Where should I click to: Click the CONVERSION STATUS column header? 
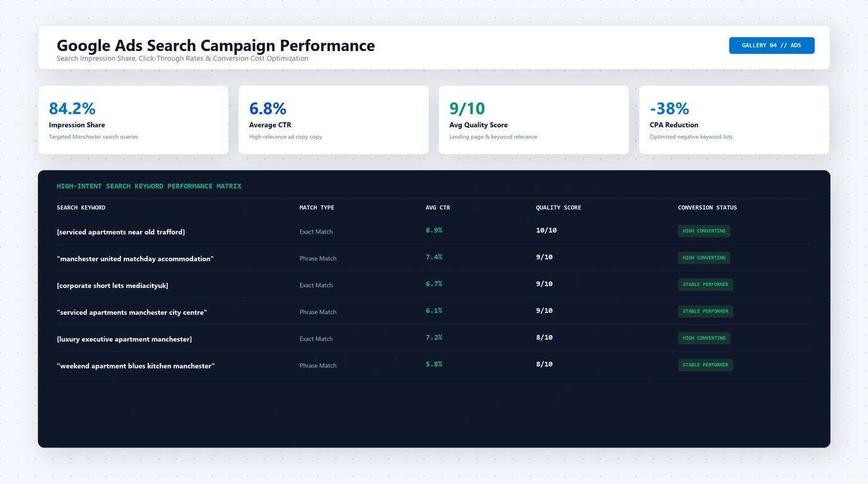[x=707, y=208]
